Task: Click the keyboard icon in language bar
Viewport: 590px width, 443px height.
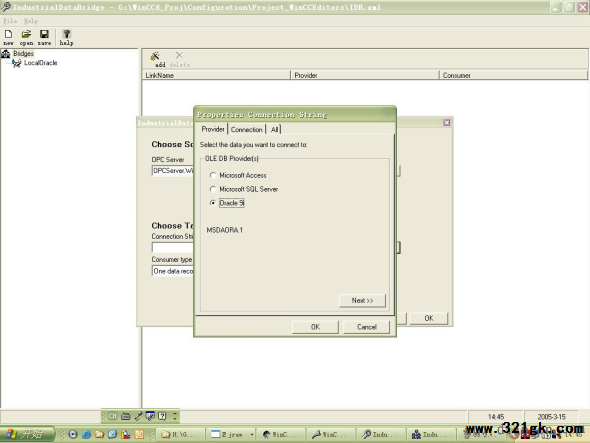Action: click(x=126, y=416)
